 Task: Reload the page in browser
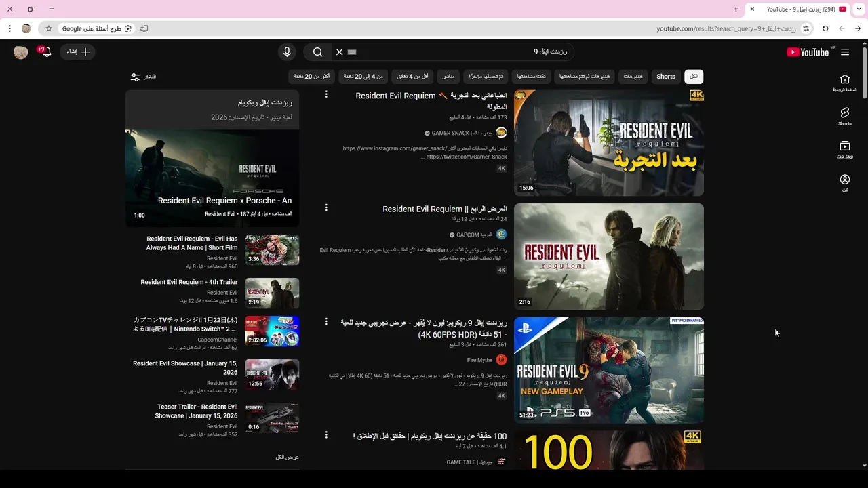[825, 28]
